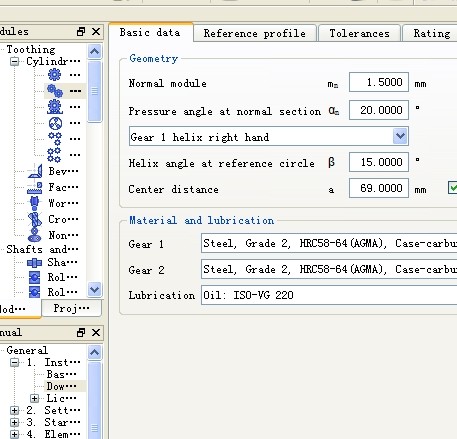Collapse the Cylindrical gears tree node
457x439 pixels.
point(14,62)
